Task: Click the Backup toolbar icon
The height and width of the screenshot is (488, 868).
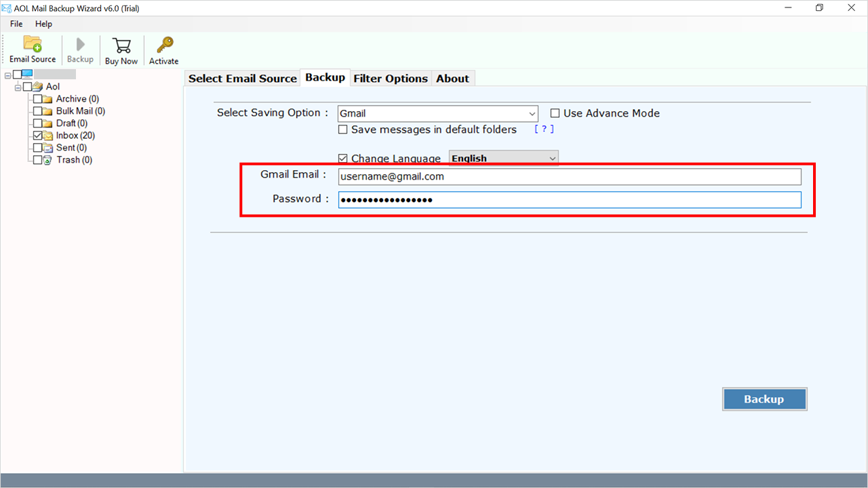Action: [x=80, y=44]
